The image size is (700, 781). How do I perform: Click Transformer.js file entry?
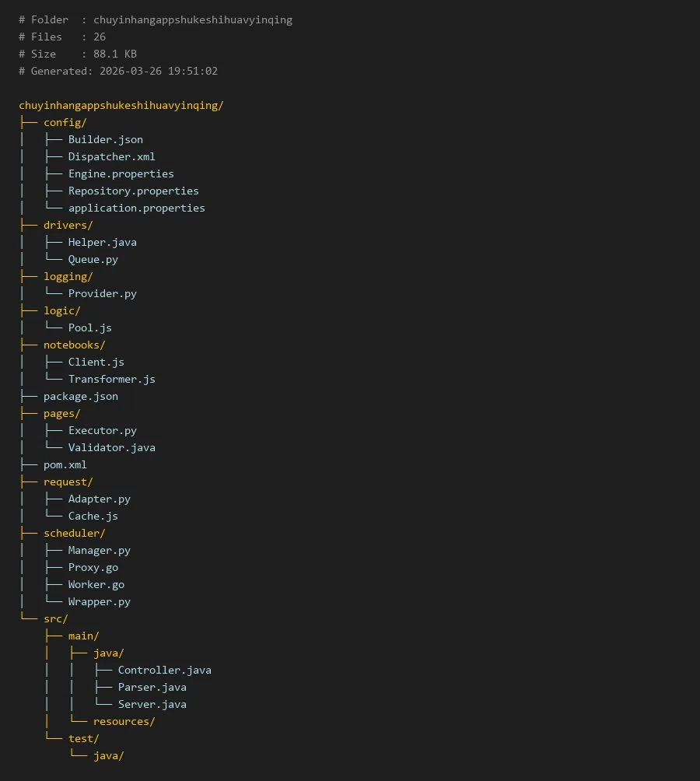pos(111,379)
